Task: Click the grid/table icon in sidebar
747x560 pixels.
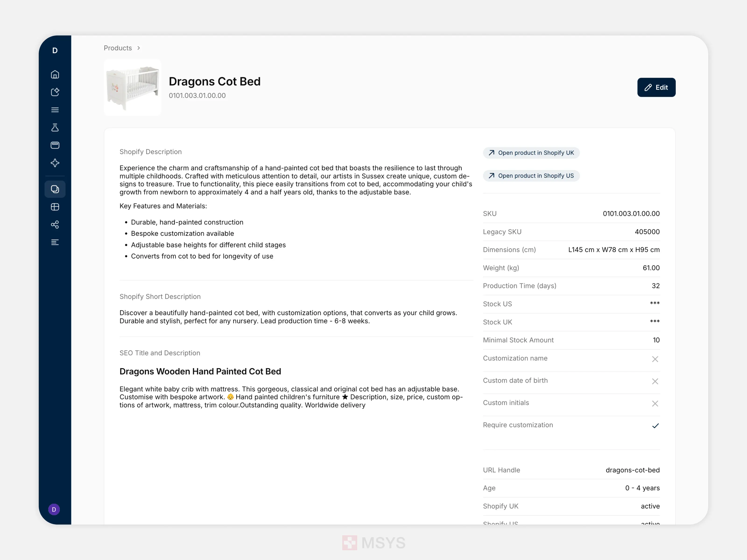Action: 55,206
